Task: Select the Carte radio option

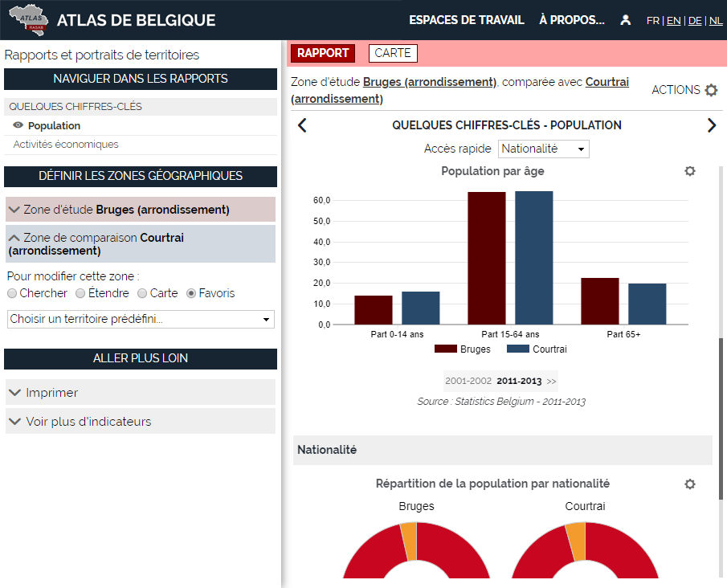Action: coord(142,293)
